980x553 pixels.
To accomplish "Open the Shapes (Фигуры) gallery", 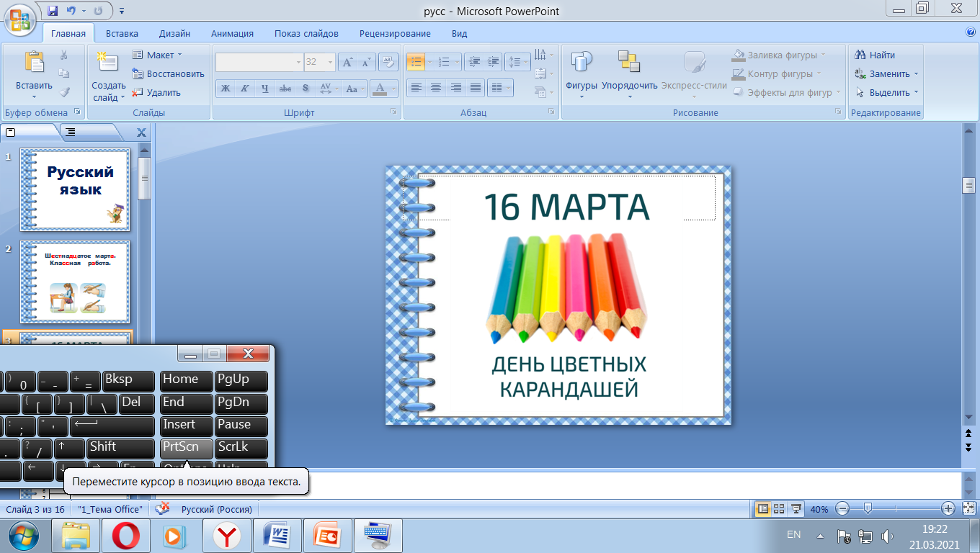I will coord(581,63).
